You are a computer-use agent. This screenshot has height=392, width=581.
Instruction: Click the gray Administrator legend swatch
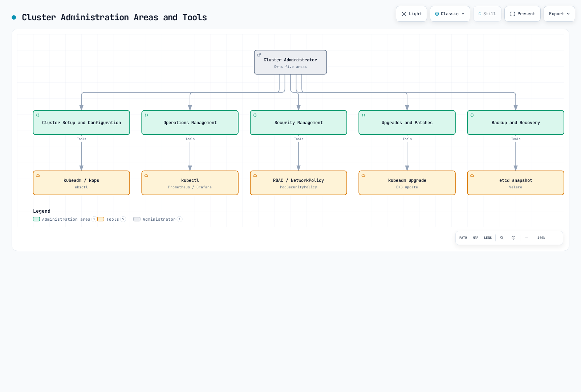(x=137, y=219)
